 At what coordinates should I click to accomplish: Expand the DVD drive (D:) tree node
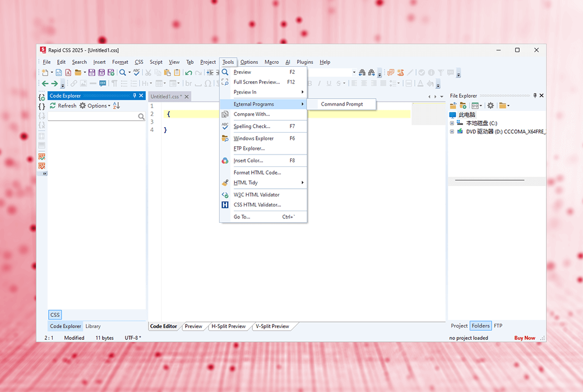452,132
